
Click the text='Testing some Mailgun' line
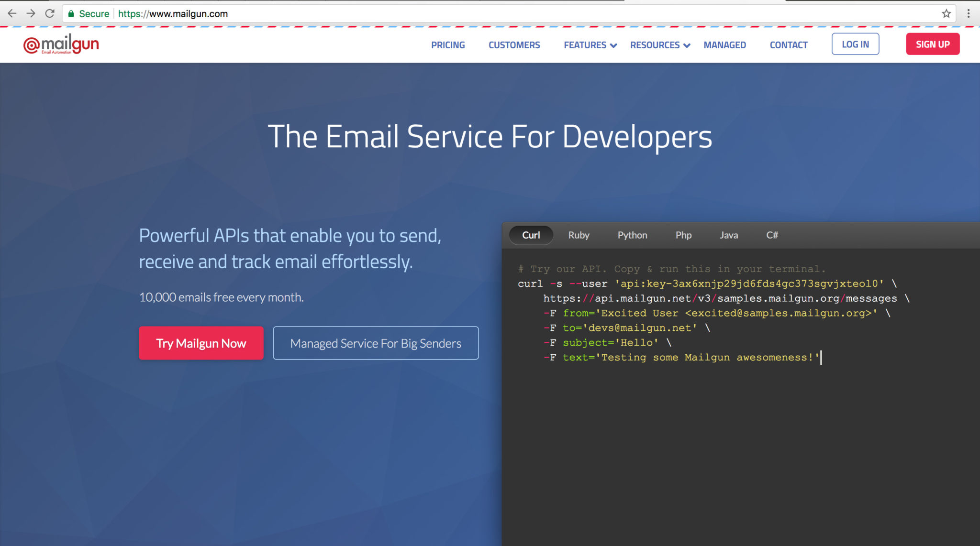[681, 358]
